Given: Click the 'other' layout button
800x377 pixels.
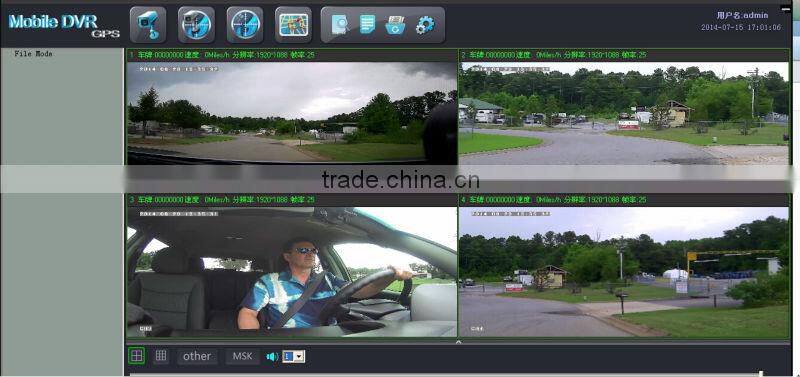Looking at the screenshot, I should pyautogui.click(x=197, y=356).
